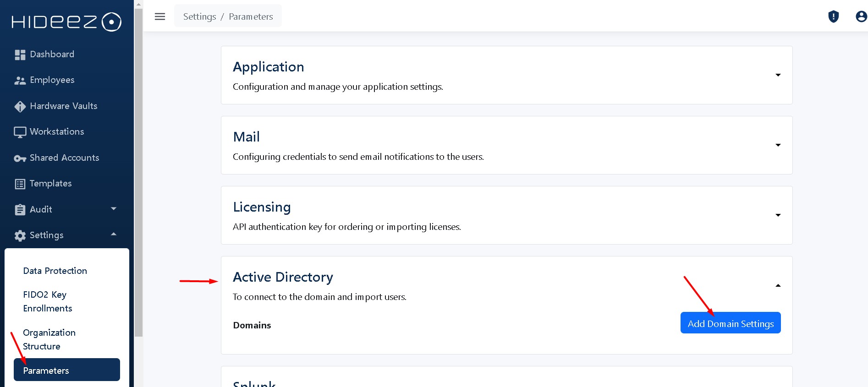Expand the Mail settings panel
This screenshot has height=387, width=868.
tap(778, 145)
